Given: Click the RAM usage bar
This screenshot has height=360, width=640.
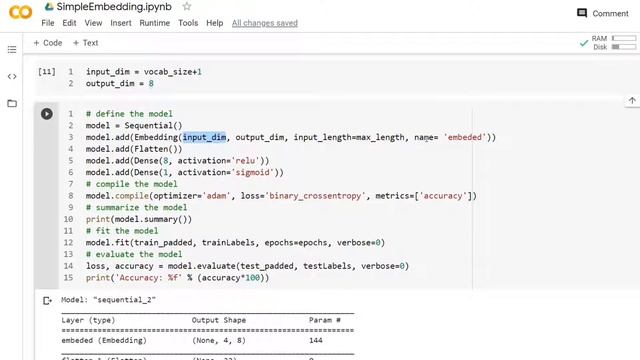Looking at the screenshot, I should click(624, 38).
